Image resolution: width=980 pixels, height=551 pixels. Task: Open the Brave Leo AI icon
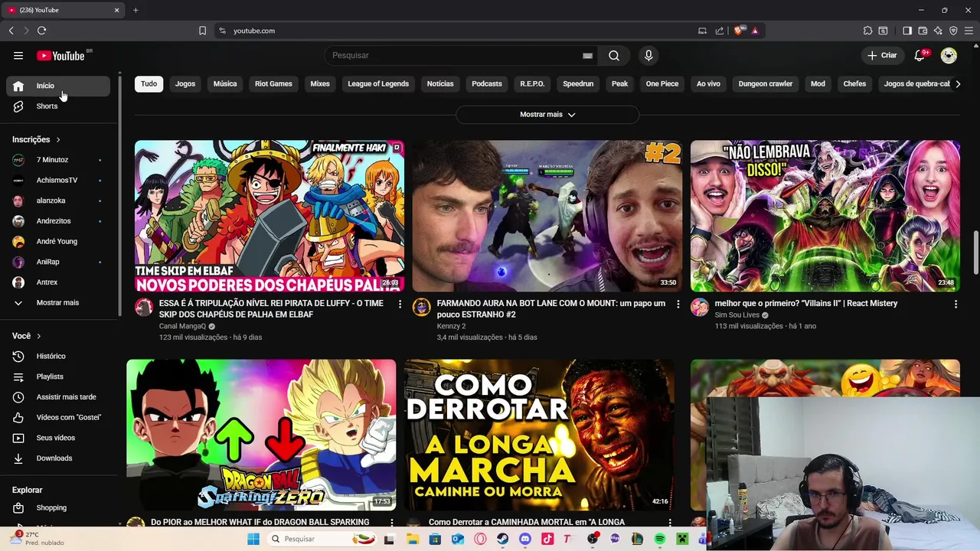click(938, 31)
